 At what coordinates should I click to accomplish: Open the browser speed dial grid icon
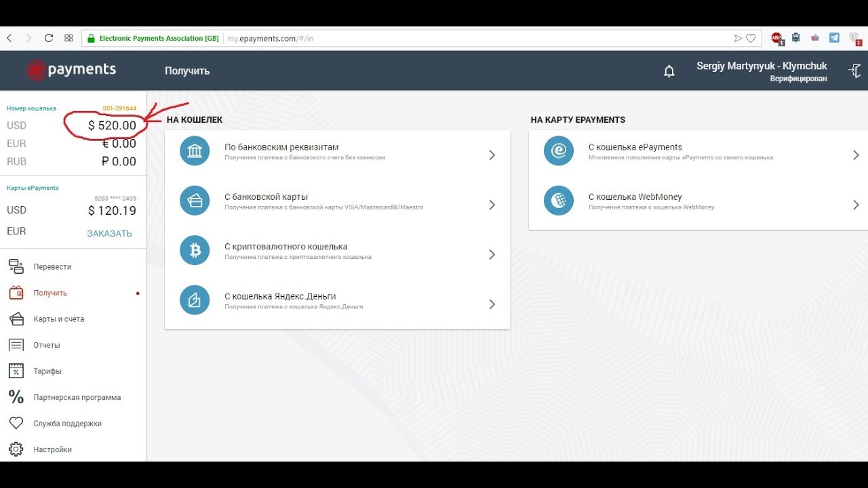(x=68, y=39)
